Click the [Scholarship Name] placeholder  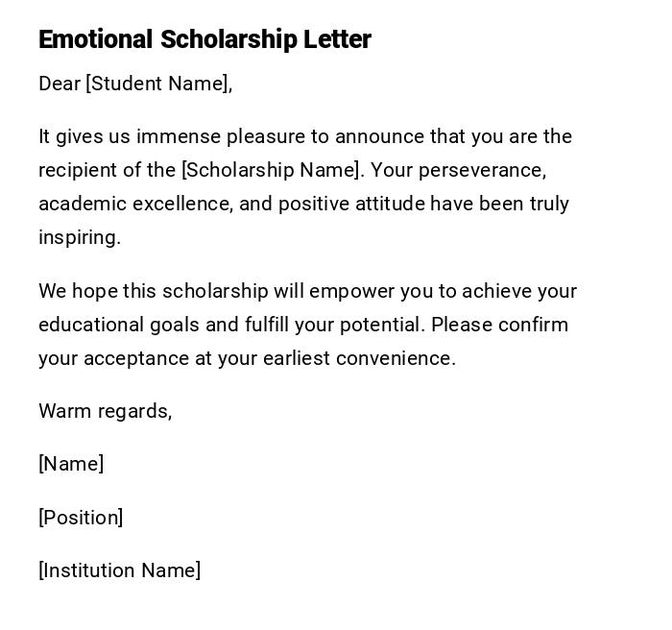click(x=273, y=170)
